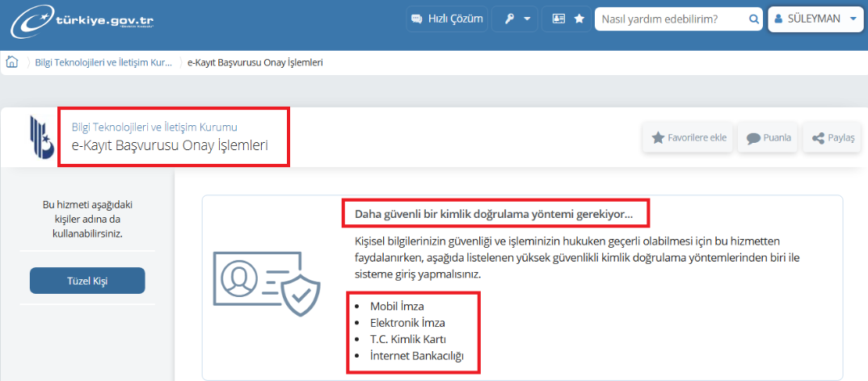Select the 'İnternet Bankacılığı' list item
Image resolution: width=868 pixels, height=381 pixels.
(416, 355)
